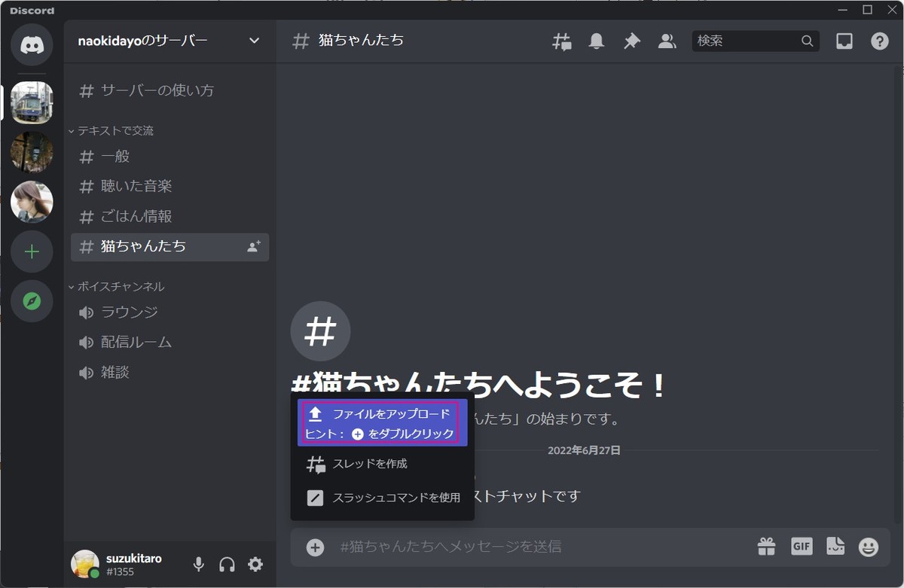Open sticker picker icon
The height and width of the screenshot is (588, 904).
(835, 547)
